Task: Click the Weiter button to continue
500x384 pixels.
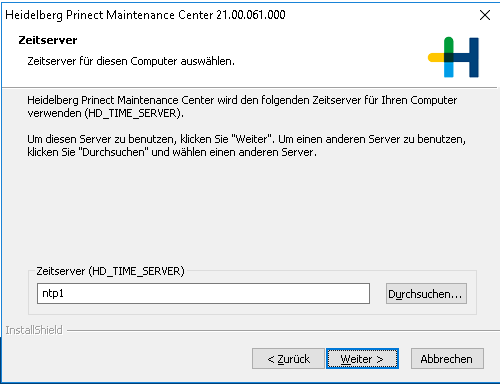Action: pyautogui.click(x=362, y=359)
